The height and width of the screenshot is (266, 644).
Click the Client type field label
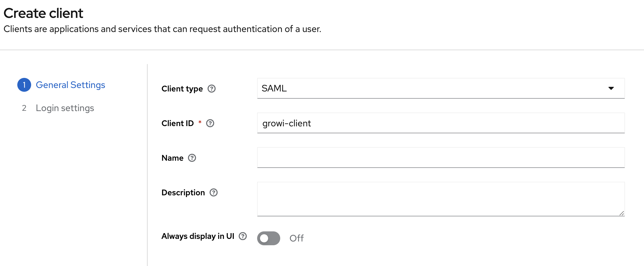click(182, 89)
